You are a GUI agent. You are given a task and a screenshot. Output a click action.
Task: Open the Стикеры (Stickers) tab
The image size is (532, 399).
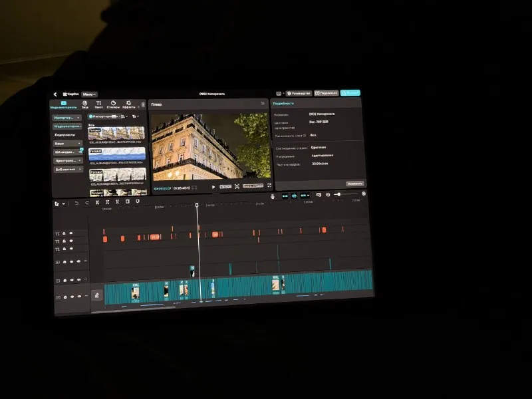coord(113,105)
